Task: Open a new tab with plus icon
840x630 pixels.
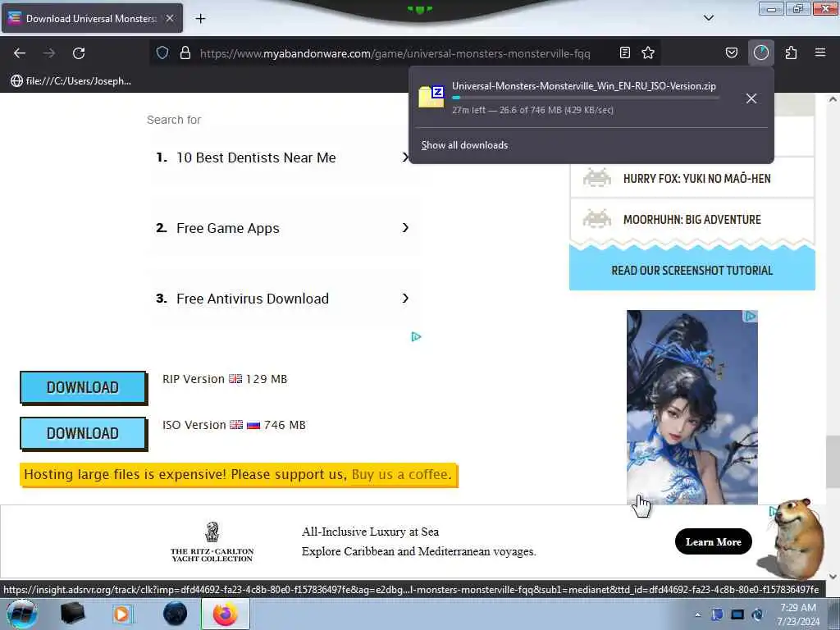Action: point(200,19)
